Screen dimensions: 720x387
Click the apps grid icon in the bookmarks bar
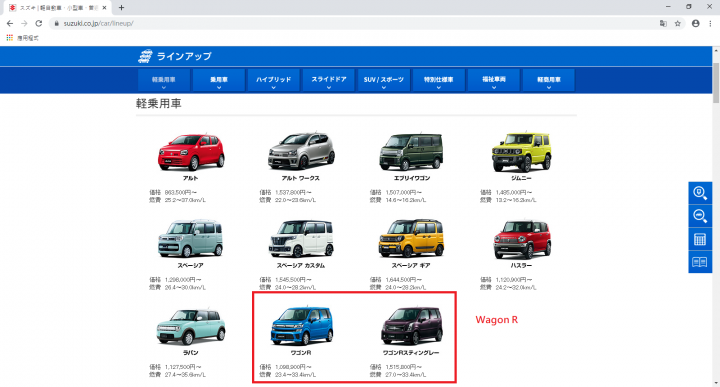coord(10,38)
